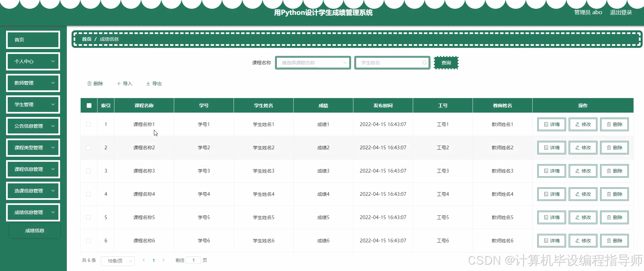Click the trash icon beside 删除 above table
The image size is (644, 271).
pyautogui.click(x=89, y=84)
